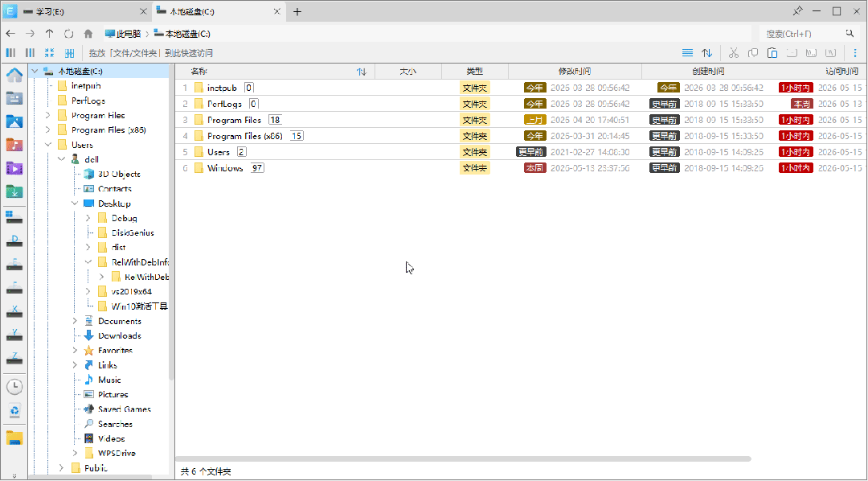Go back with the left arrow
868x481 pixels.
(10, 34)
